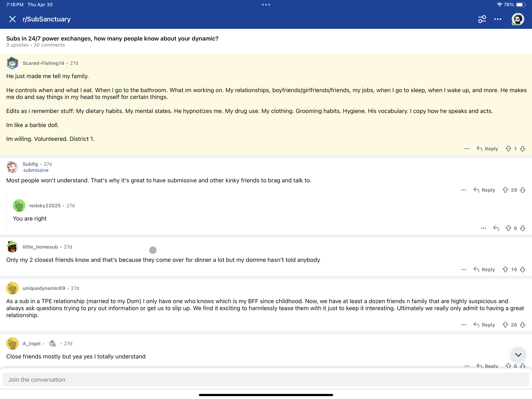Reply to Scared-Fishing14's comment
This screenshot has width=532, height=399.
[487, 149]
